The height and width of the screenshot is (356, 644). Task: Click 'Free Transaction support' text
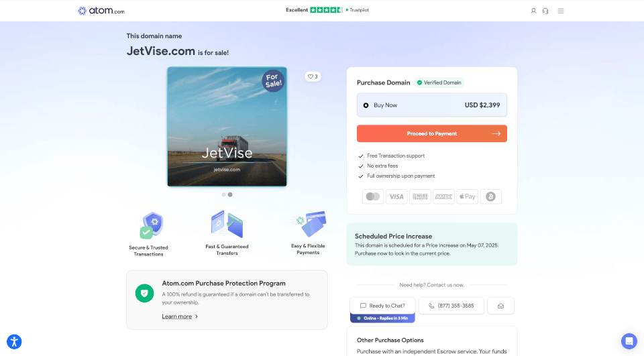coord(396,156)
